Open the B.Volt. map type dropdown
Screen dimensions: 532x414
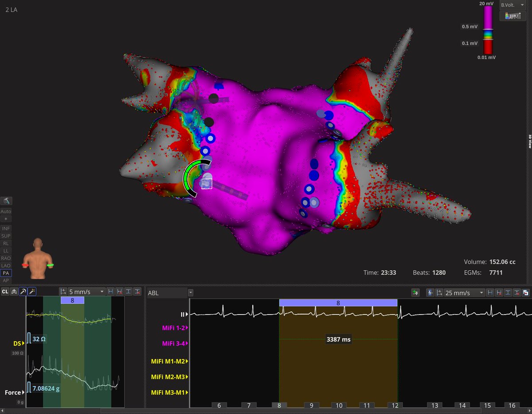tap(513, 5)
